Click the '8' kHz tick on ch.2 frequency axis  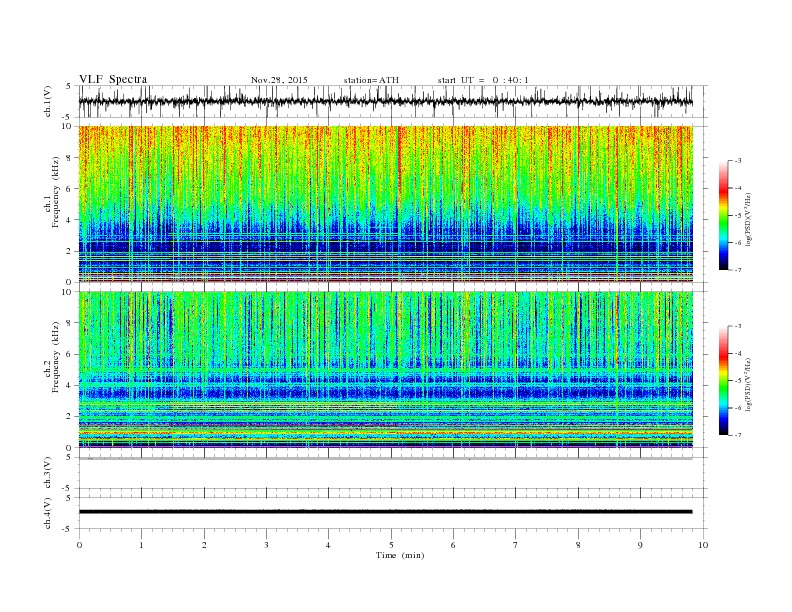[69, 323]
